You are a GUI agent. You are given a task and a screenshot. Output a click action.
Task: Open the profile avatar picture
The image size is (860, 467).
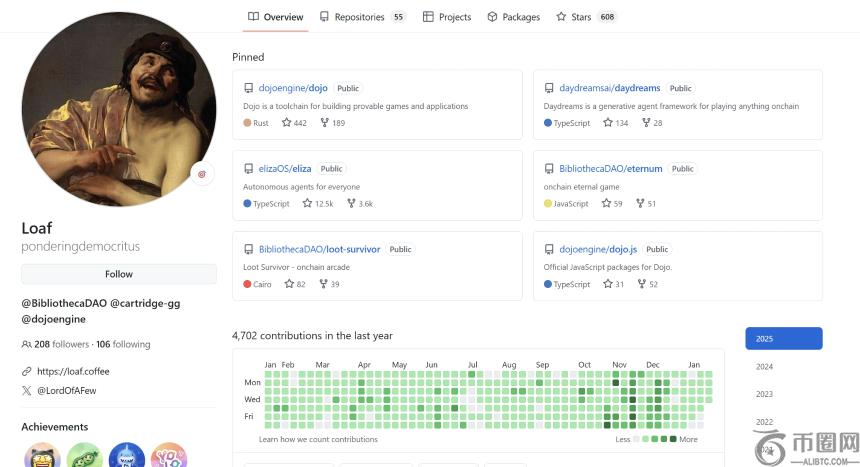(119, 109)
